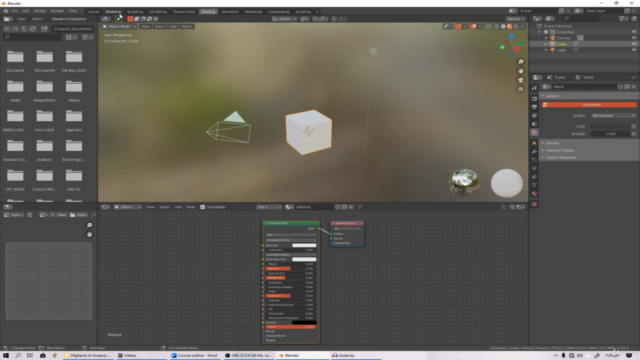Open viewport Options dropdown
Viewport: 640px width, 360px height.
(x=515, y=19)
